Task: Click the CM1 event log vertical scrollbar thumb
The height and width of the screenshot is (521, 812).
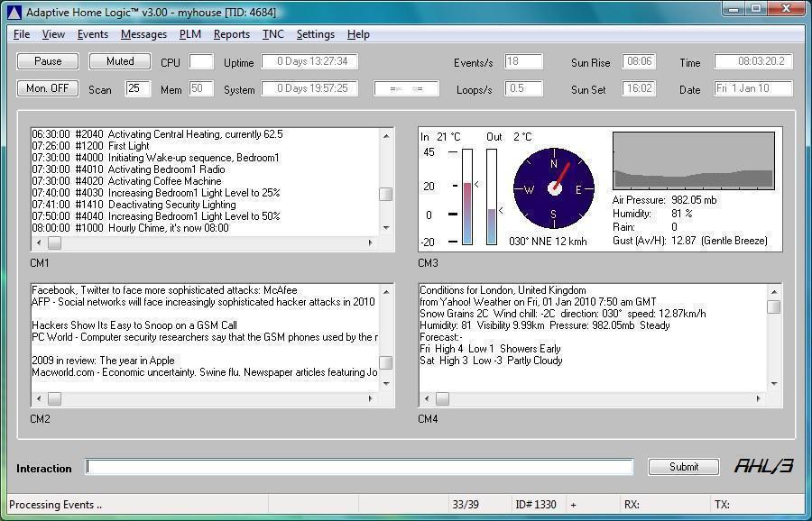Action: pyautogui.click(x=385, y=194)
